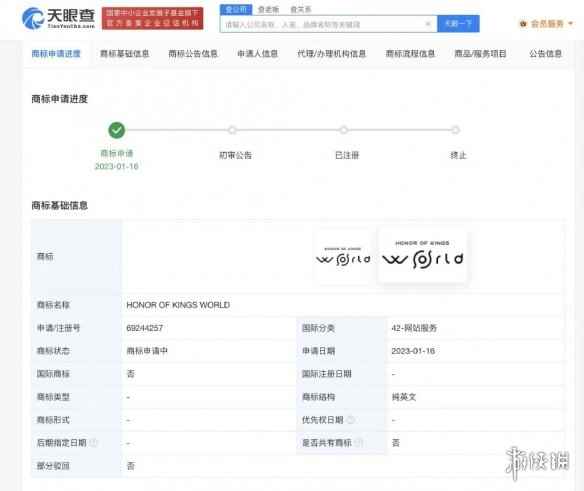The height and width of the screenshot is (491, 584).
Task: Switch to the 申请人信息 tab
Action: pos(258,54)
